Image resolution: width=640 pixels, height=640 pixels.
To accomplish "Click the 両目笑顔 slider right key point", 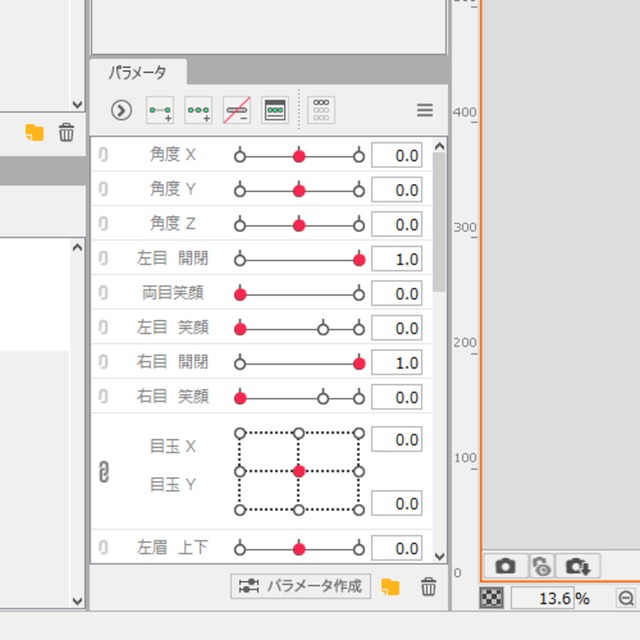I will point(359,295).
